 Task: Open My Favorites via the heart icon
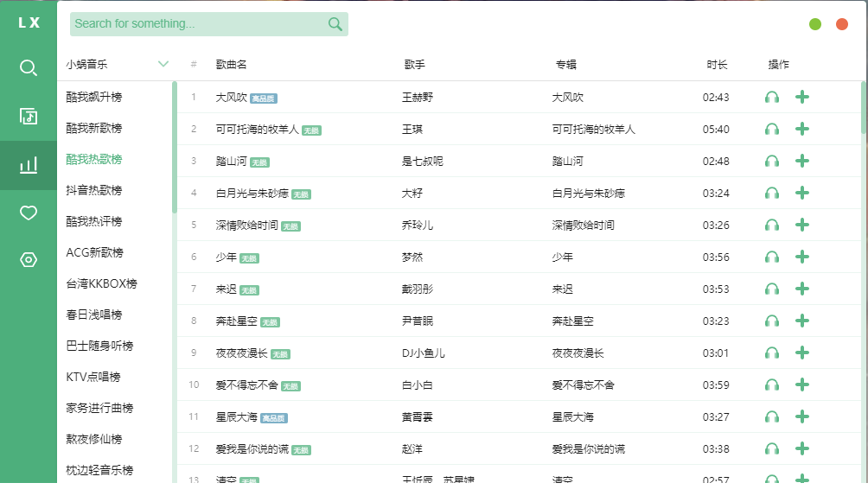click(27, 212)
